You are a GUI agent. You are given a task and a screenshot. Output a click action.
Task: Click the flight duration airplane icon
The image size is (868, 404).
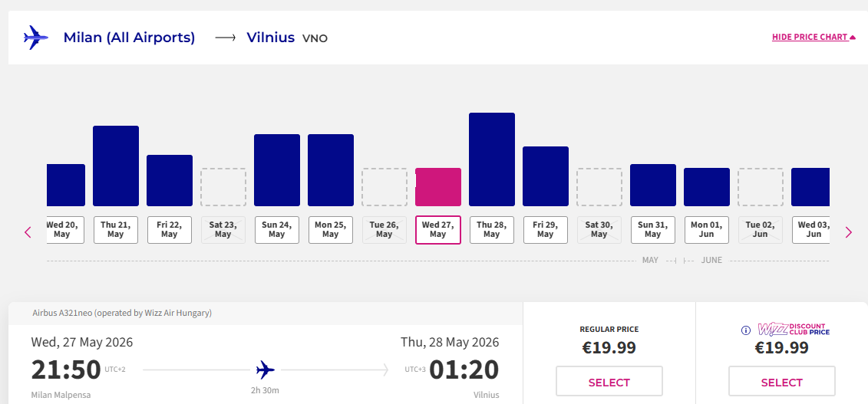pyautogui.click(x=266, y=370)
